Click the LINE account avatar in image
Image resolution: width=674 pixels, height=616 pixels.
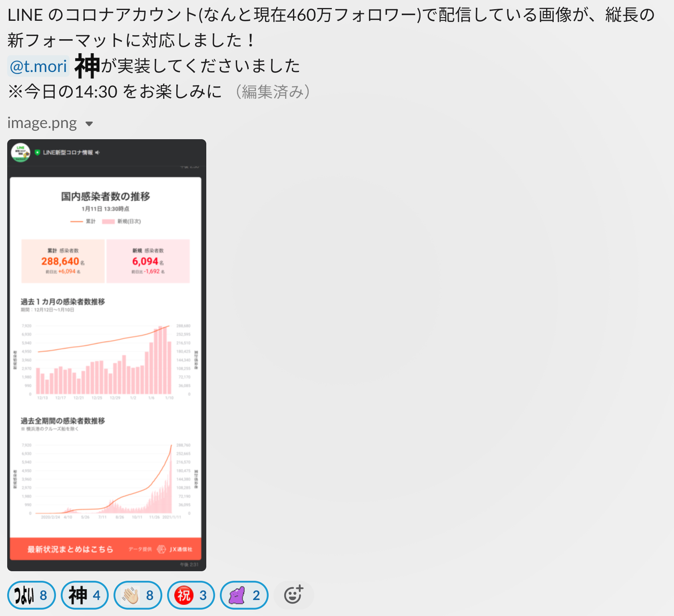(x=21, y=152)
